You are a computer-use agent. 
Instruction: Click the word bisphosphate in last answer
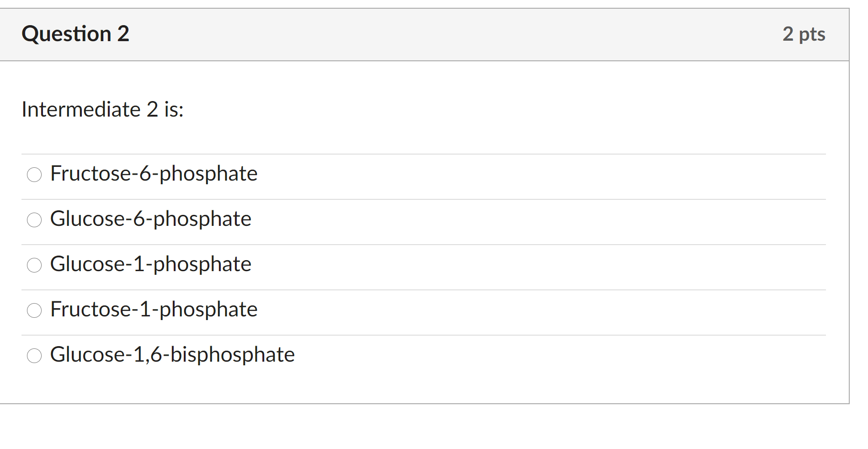coord(233,355)
